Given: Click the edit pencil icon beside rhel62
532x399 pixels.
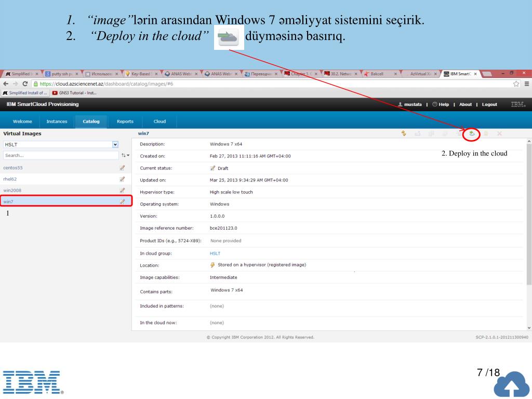Looking at the screenshot, I should 122,179.
